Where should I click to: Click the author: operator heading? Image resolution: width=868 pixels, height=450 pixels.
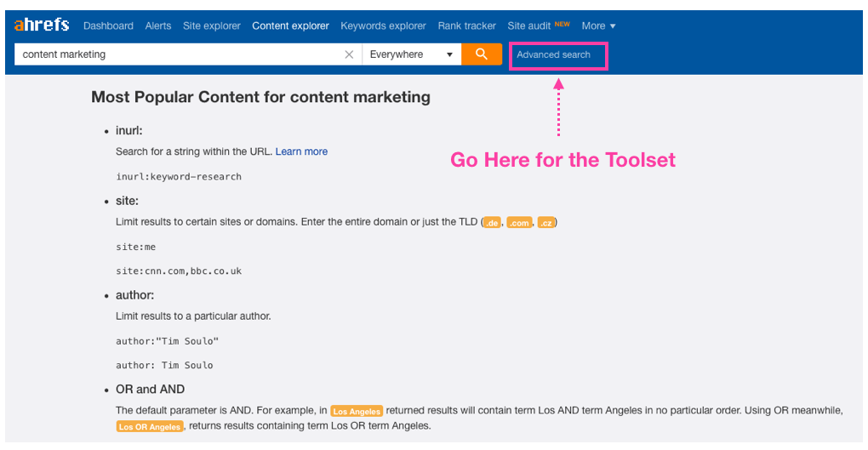point(134,295)
